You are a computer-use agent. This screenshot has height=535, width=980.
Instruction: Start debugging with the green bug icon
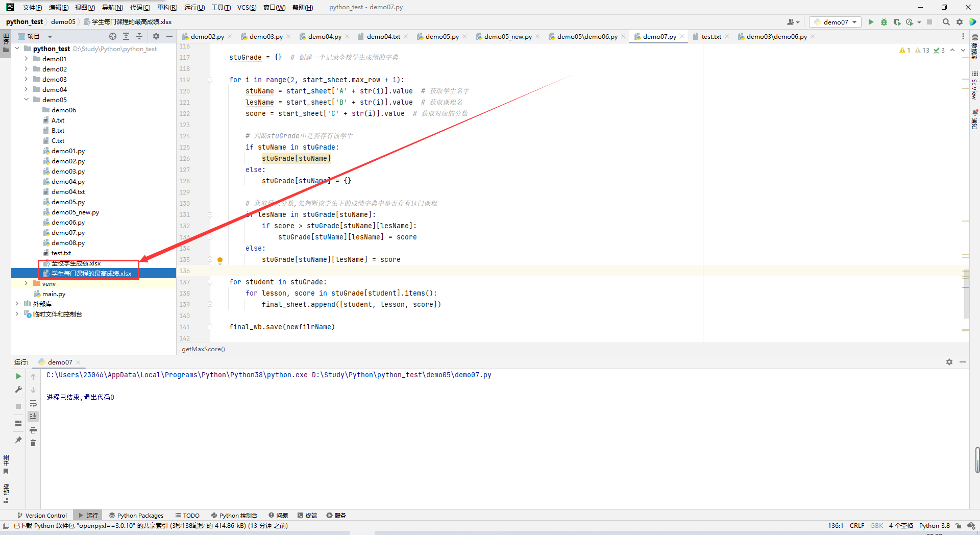point(884,22)
